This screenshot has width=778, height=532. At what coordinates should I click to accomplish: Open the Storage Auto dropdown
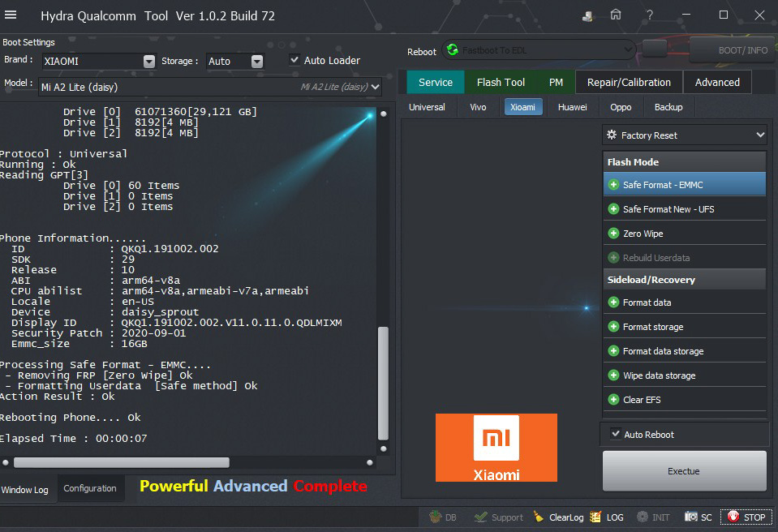pyautogui.click(x=257, y=62)
